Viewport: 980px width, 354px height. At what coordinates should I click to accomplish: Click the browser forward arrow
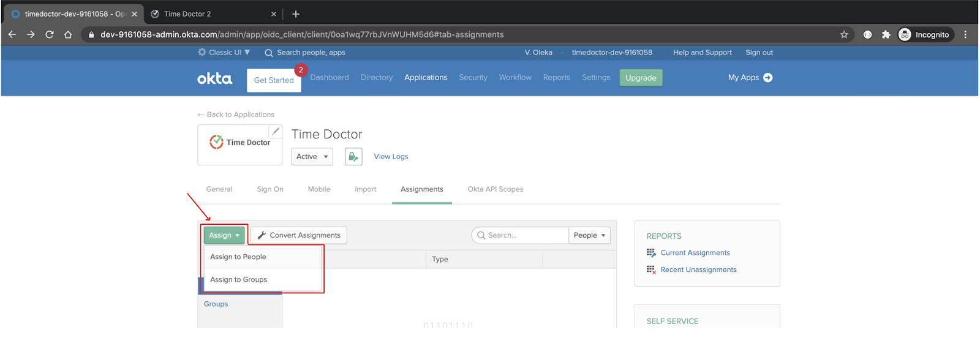click(x=31, y=34)
